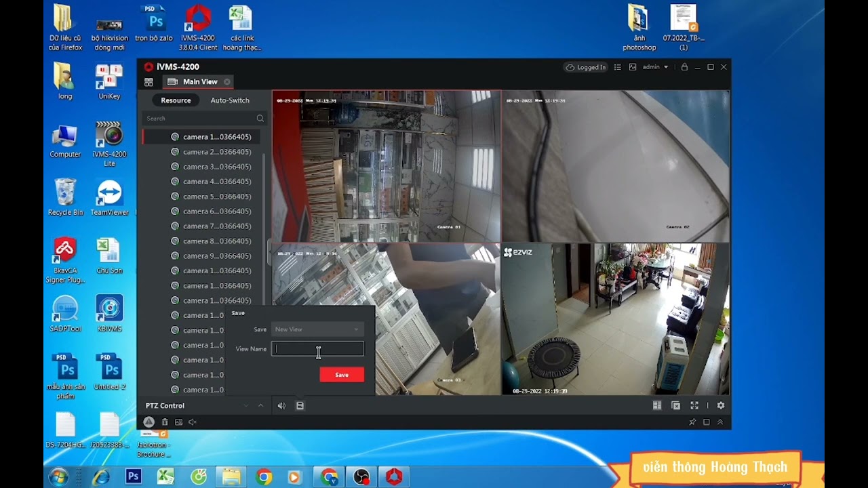Viewport: 868px width, 488px height.
Task: Switch to the Auto-Switch tab
Action: tap(230, 100)
